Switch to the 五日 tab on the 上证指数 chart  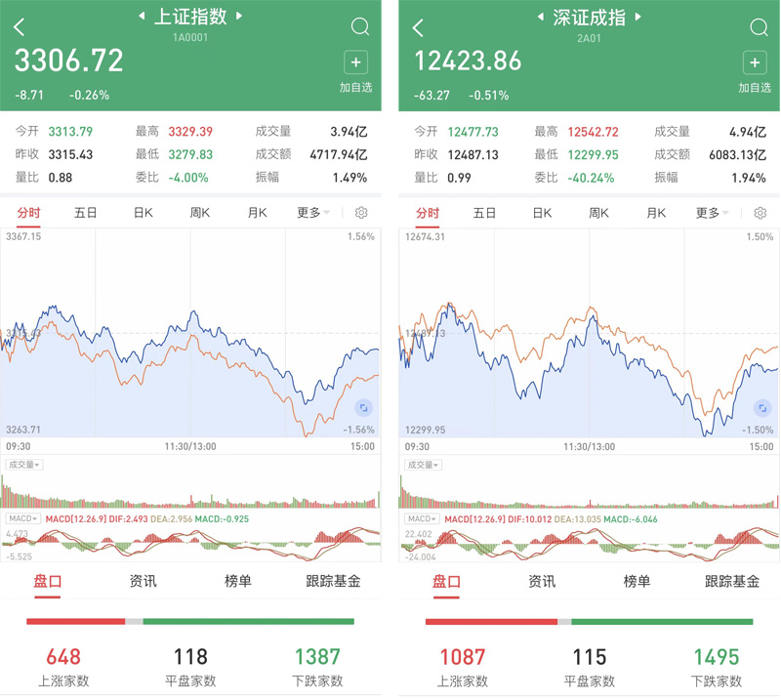click(x=85, y=212)
